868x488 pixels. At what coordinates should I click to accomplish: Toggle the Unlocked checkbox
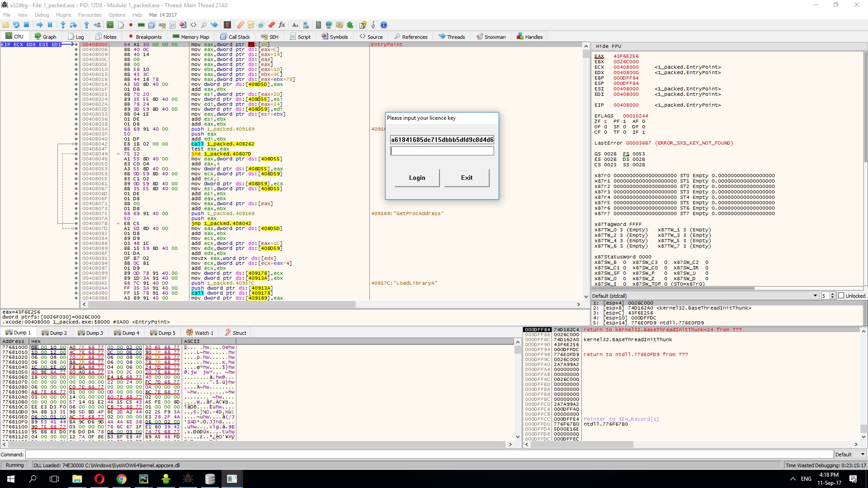(x=841, y=296)
